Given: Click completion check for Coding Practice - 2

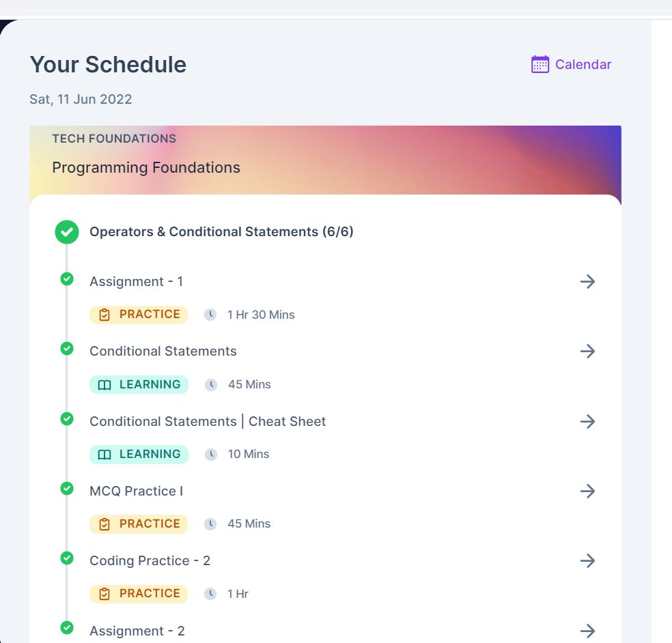Looking at the screenshot, I should coord(67,558).
